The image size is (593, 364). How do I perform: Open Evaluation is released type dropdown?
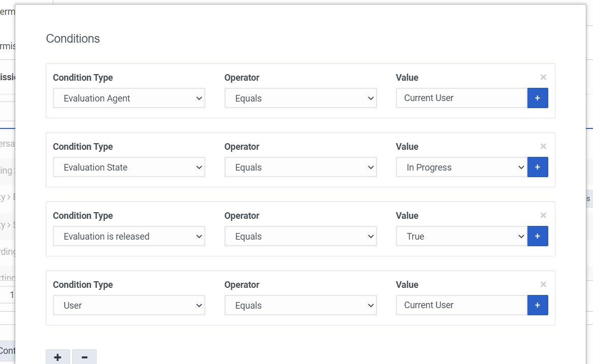click(x=129, y=237)
